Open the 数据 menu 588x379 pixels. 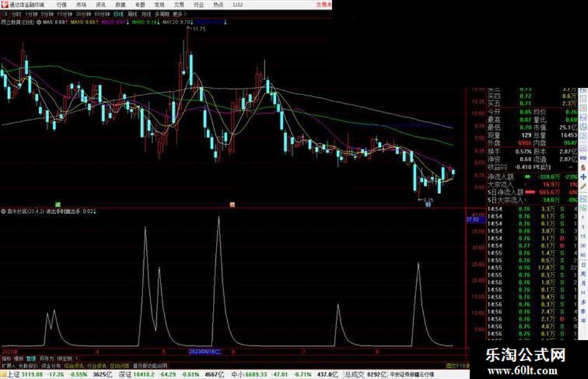[x=120, y=5]
